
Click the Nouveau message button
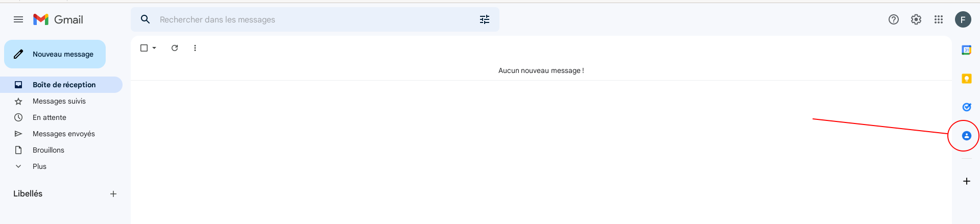(x=55, y=54)
